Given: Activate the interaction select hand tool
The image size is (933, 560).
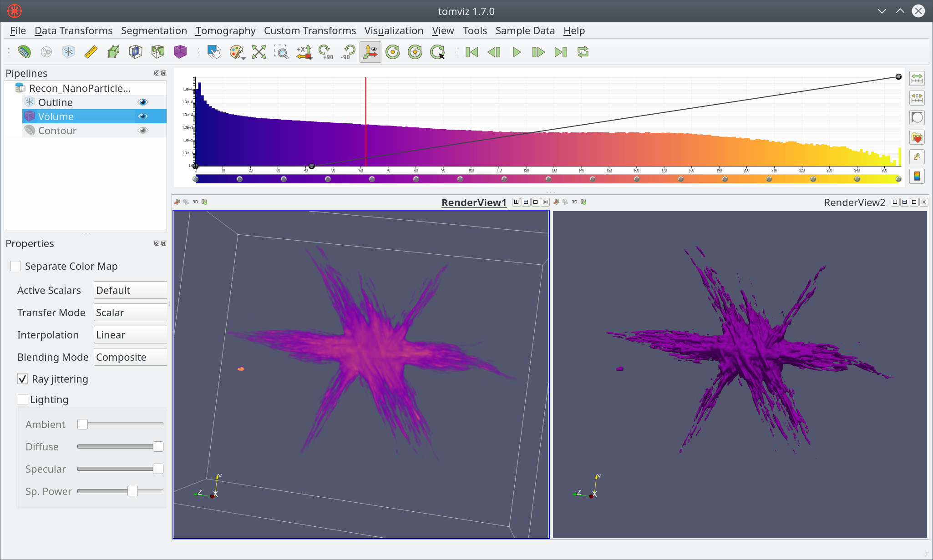Looking at the screenshot, I should [214, 52].
